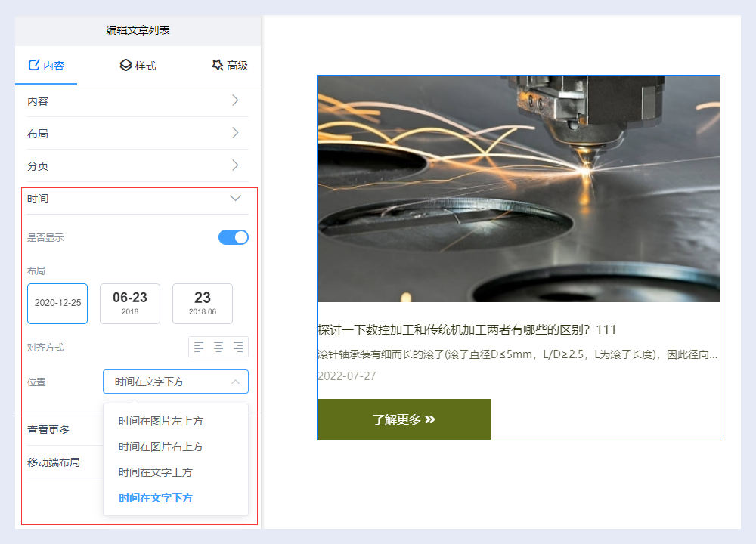This screenshot has width=756, height=544.
Task: Toggle the 是否显示 switch
Action: 234,237
